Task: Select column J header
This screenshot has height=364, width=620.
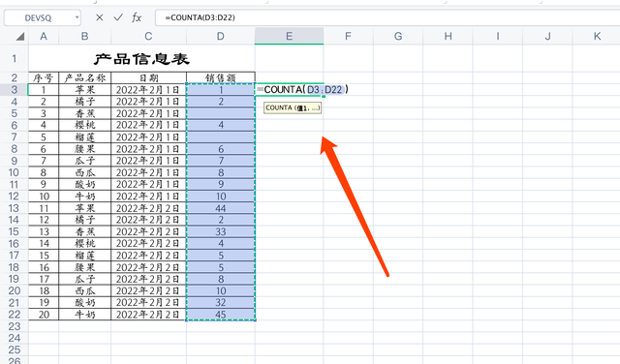Action: 547,37
